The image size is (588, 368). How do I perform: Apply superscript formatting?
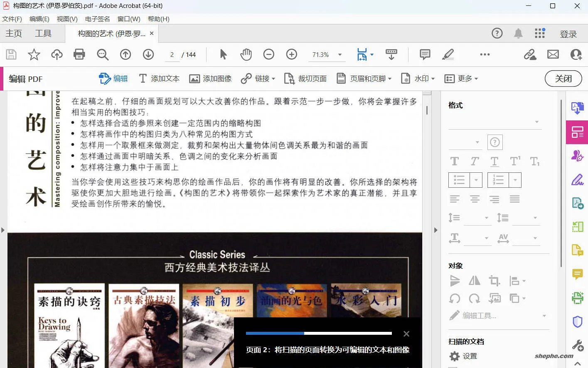(x=515, y=161)
